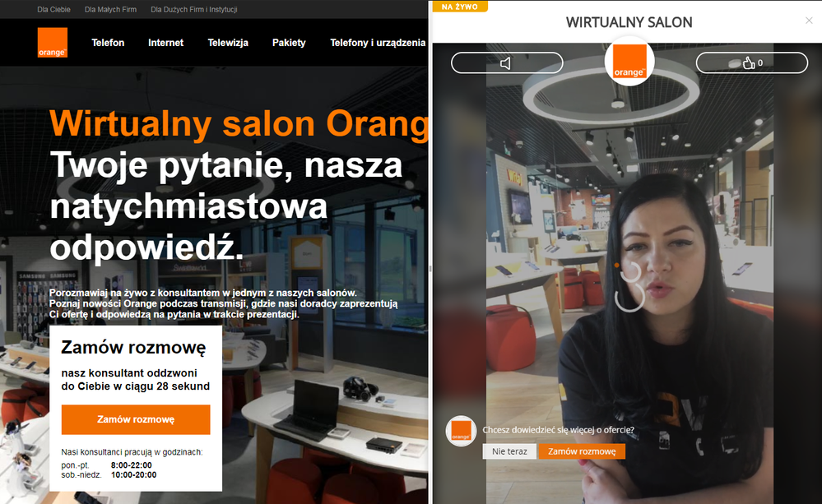Switch to the Dla Małych Firm section
Viewport: 822px width, 504px height.
(110, 9)
